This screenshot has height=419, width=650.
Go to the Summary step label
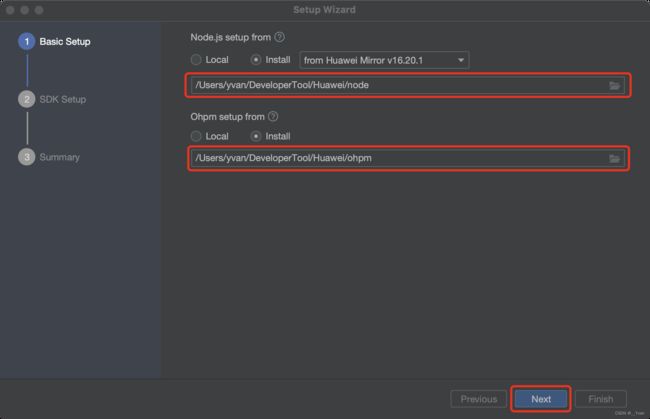click(59, 157)
